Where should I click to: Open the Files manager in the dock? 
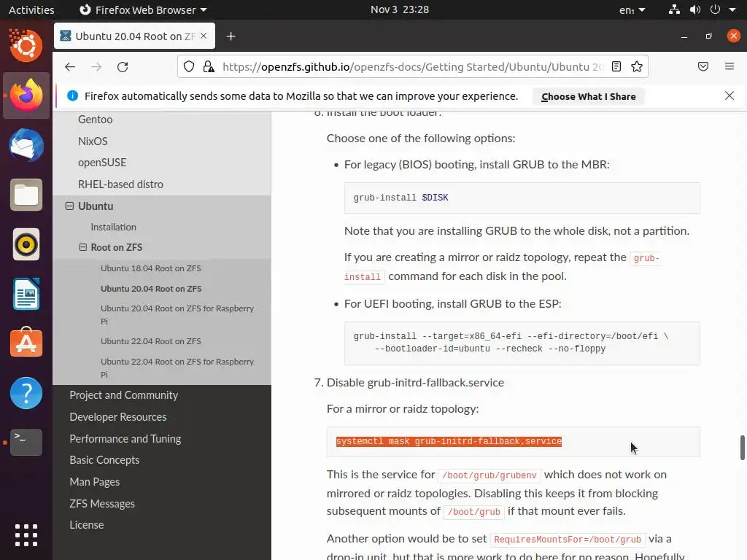click(x=26, y=195)
